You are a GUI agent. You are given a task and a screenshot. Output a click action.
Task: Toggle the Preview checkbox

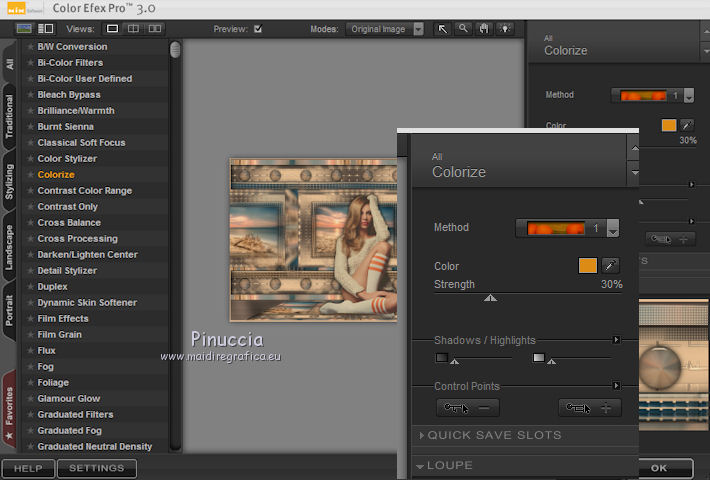[x=258, y=29]
